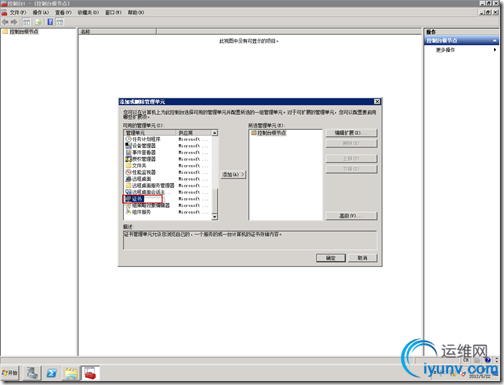Select 控制台根节点 in the left console tree
This screenshot has width=504, height=385.
click(x=21, y=32)
